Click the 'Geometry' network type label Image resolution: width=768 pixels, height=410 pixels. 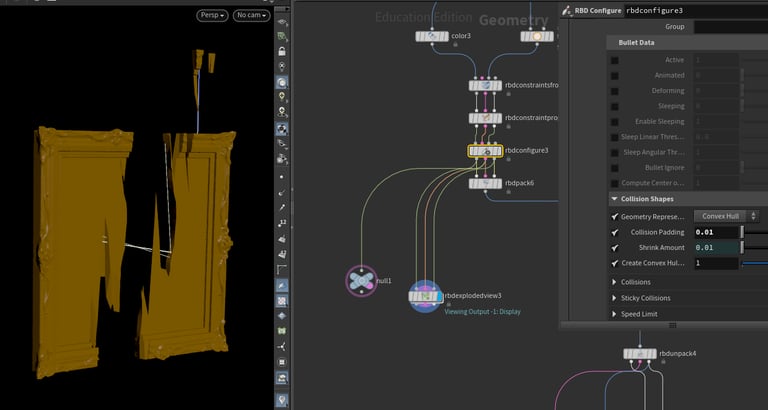point(513,21)
